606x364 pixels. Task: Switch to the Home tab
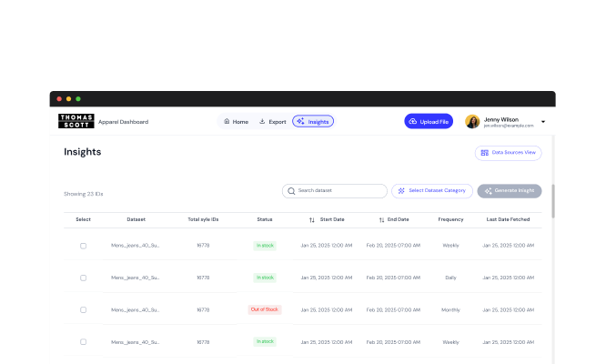click(236, 121)
